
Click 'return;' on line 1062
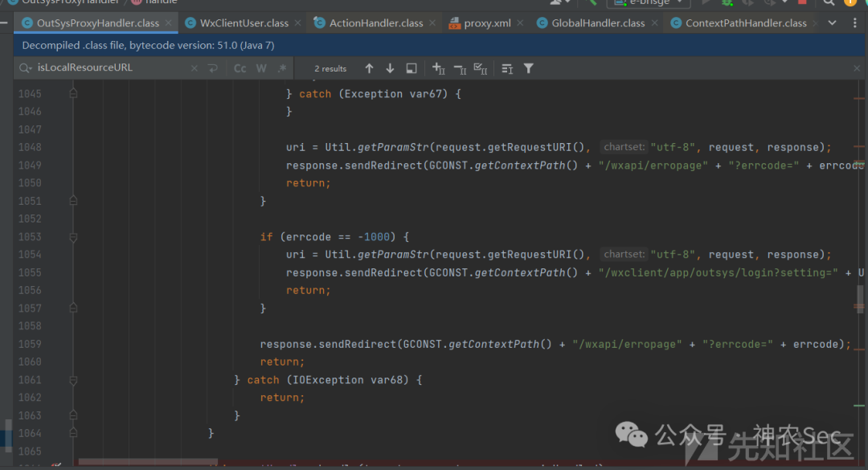point(282,398)
